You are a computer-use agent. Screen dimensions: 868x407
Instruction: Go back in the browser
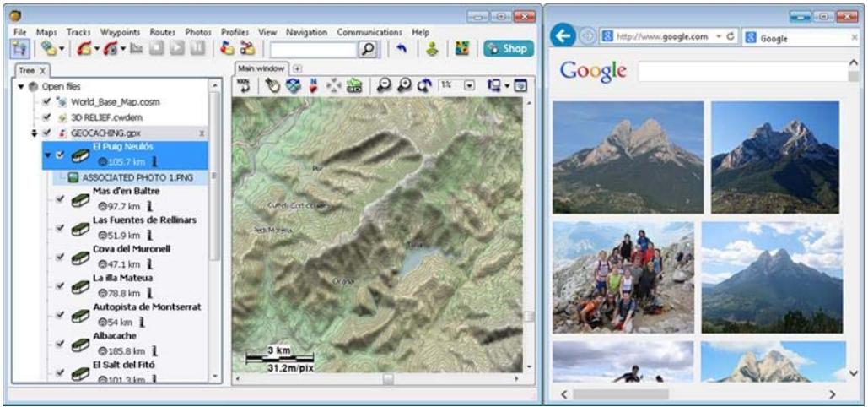(563, 37)
